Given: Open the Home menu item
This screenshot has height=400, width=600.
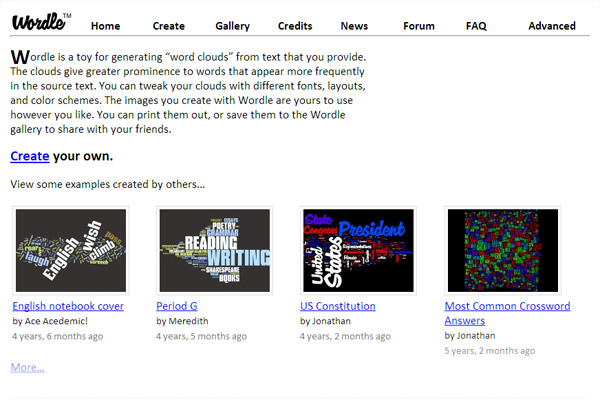Looking at the screenshot, I should (105, 26).
